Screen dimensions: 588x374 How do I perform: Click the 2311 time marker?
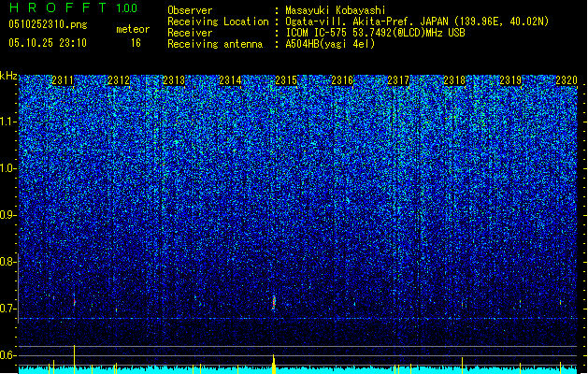tap(63, 80)
